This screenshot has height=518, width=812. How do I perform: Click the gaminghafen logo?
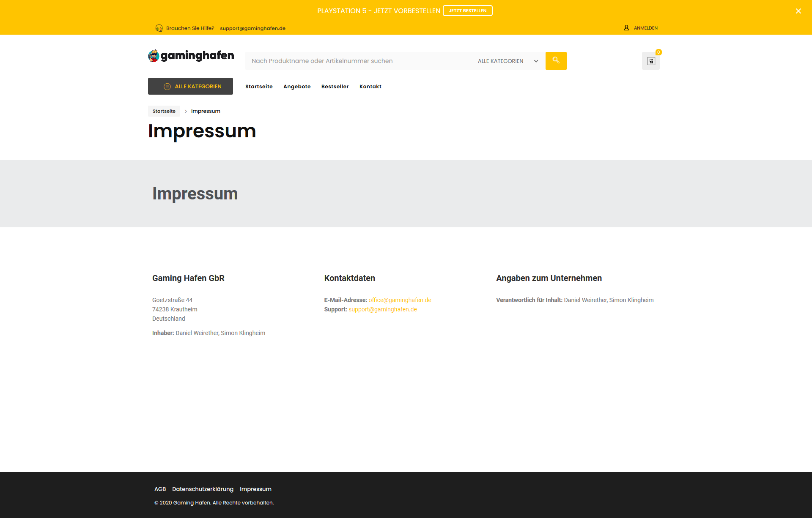click(191, 56)
